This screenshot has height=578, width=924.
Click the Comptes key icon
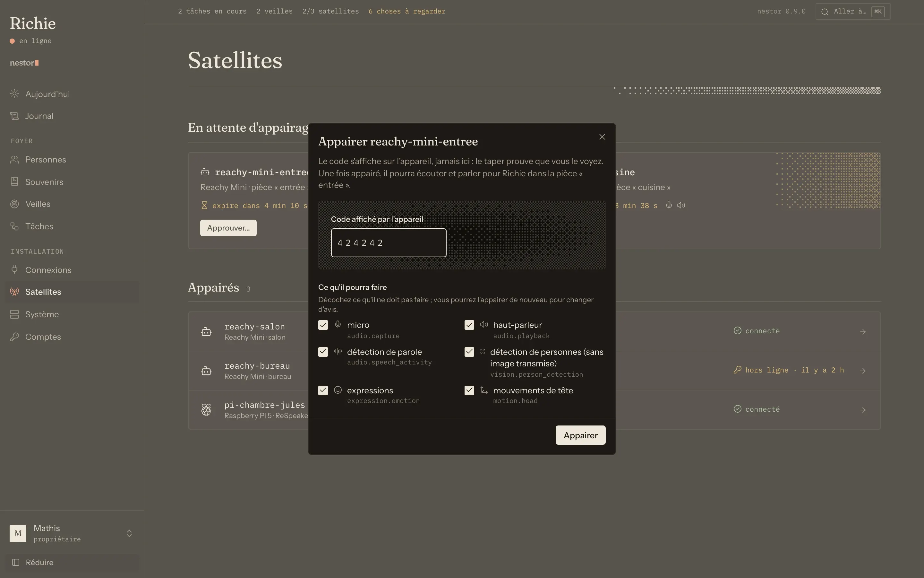pyautogui.click(x=14, y=337)
